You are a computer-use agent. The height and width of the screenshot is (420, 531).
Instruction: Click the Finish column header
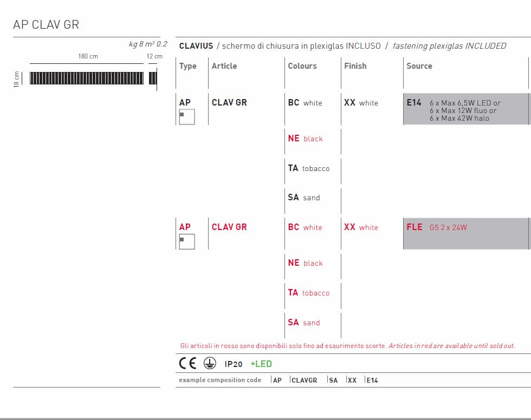pyautogui.click(x=355, y=66)
